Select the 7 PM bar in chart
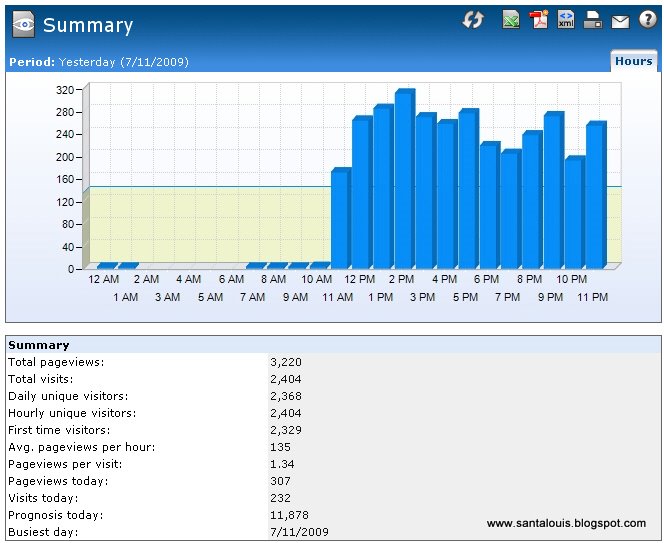664x543 pixels. [510, 210]
